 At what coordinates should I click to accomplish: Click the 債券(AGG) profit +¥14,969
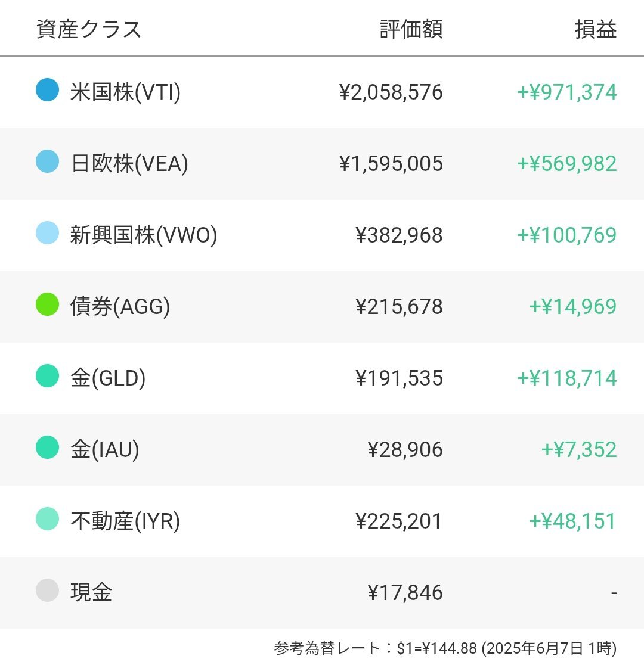(x=573, y=306)
